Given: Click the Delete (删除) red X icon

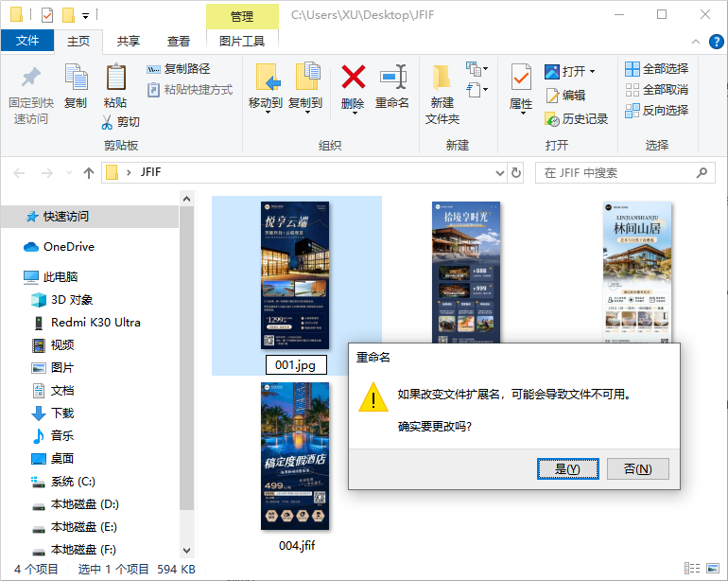Looking at the screenshot, I should tap(353, 78).
